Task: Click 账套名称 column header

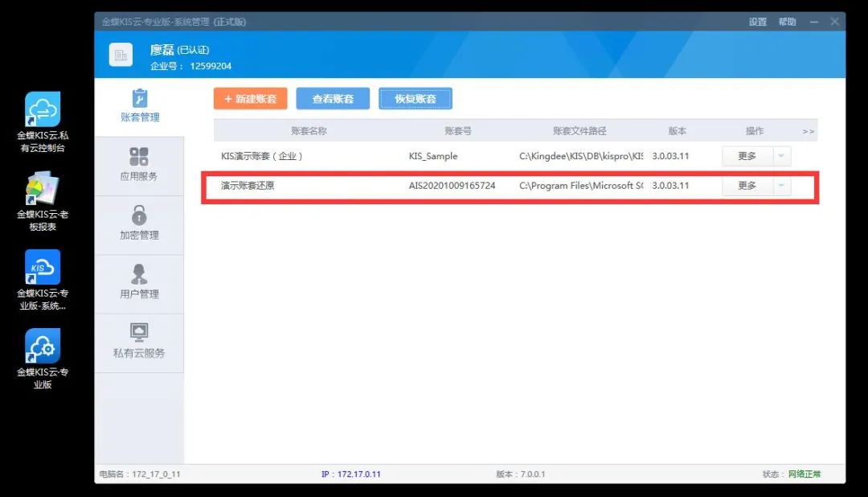Action: [x=309, y=131]
